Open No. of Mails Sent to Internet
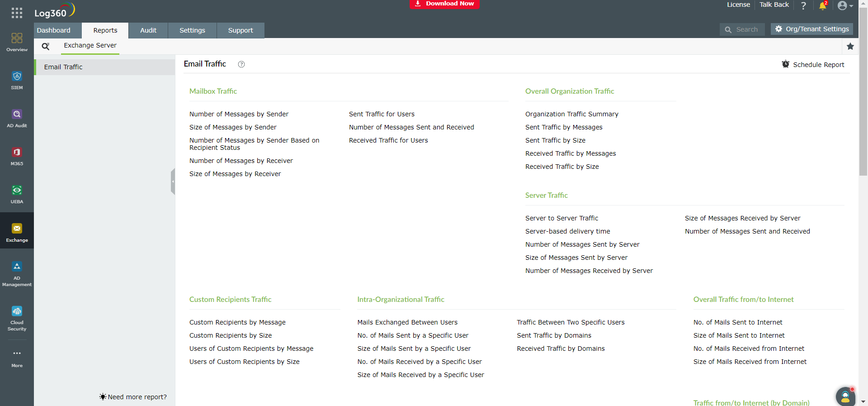 click(738, 322)
